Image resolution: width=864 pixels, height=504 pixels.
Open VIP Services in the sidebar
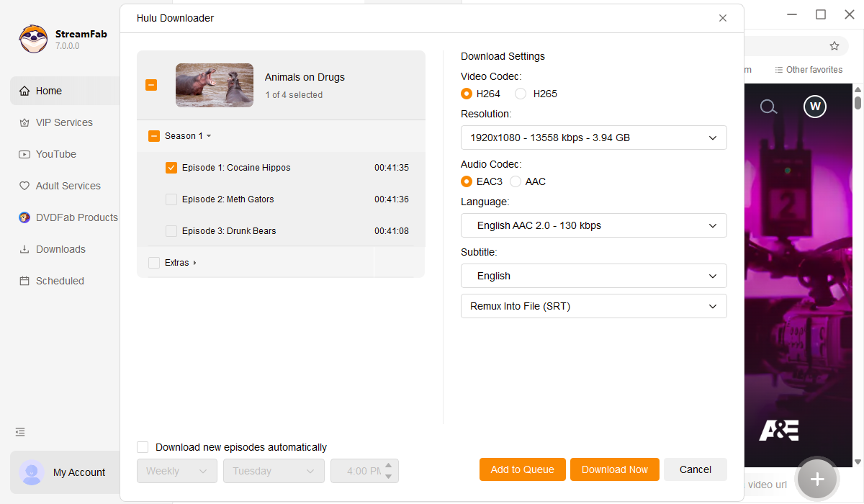tap(64, 122)
